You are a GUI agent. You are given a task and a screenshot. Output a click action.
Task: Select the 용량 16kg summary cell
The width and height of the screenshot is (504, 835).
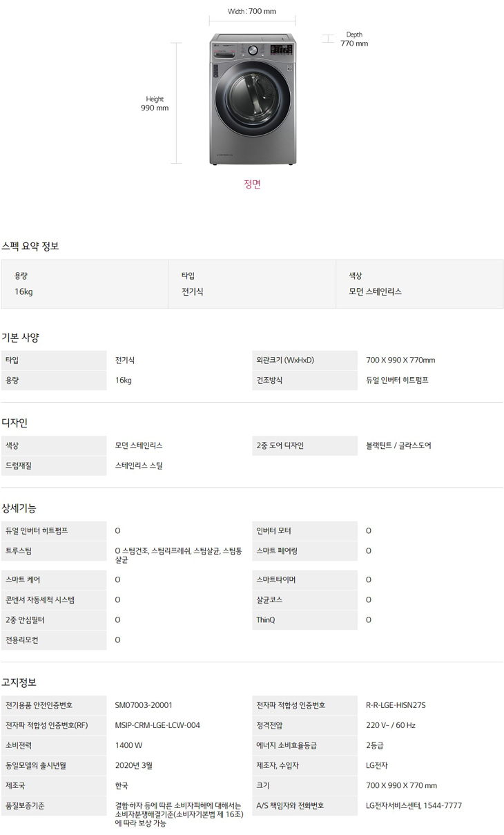tap(85, 284)
